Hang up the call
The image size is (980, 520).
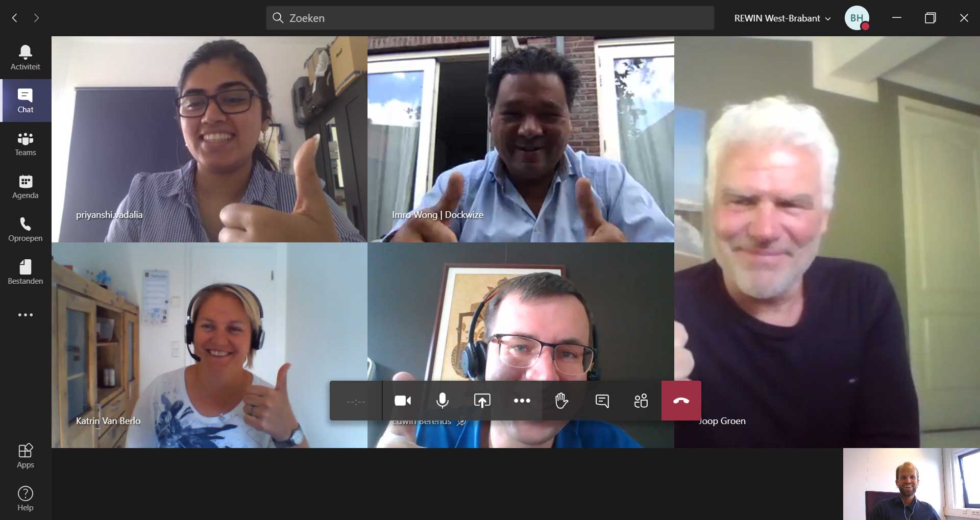tap(681, 401)
